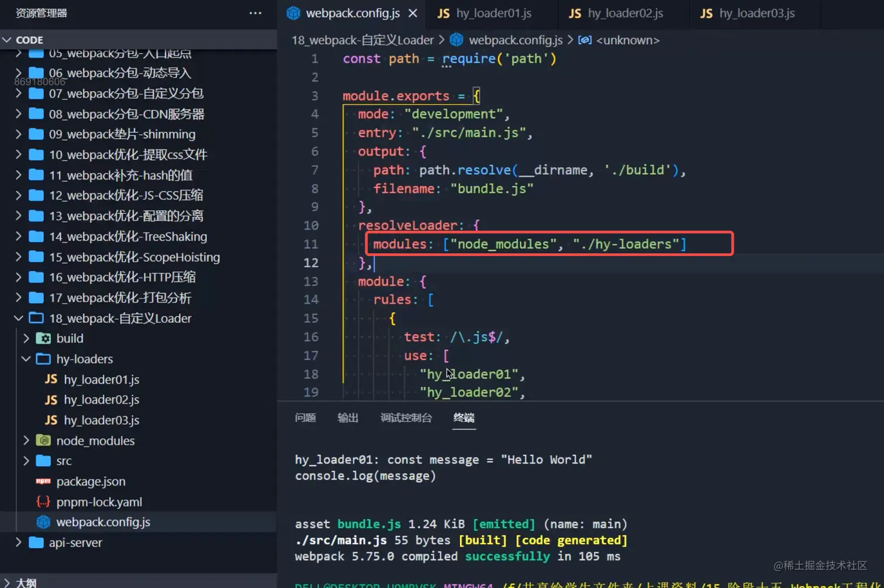Collapse 18_webpack-自定义Loader folder chevron
884x588 pixels.
[x=18, y=318]
